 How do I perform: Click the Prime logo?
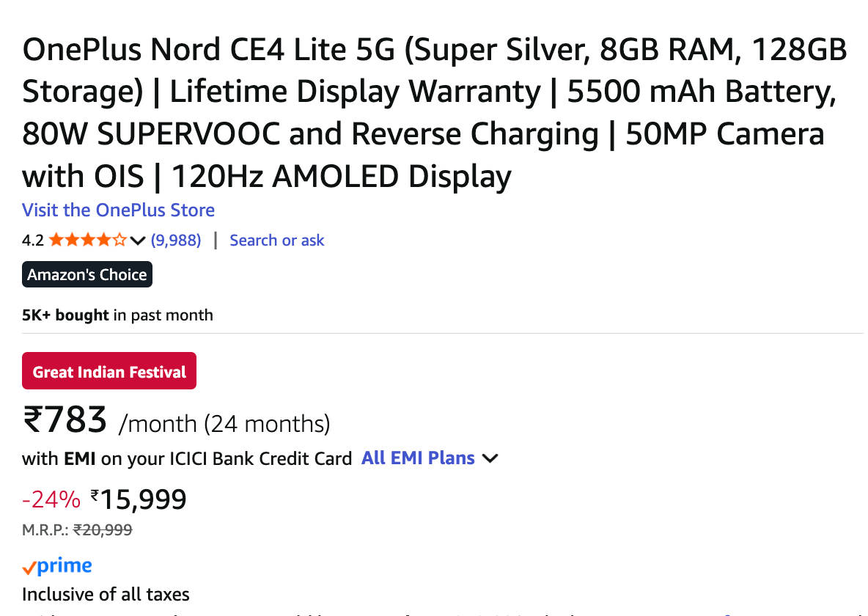(x=57, y=567)
